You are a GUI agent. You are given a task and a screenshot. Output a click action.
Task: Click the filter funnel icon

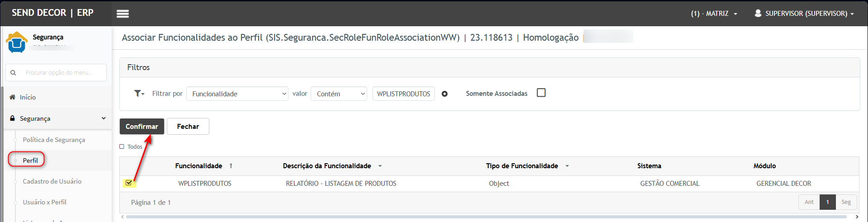[138, 94]
